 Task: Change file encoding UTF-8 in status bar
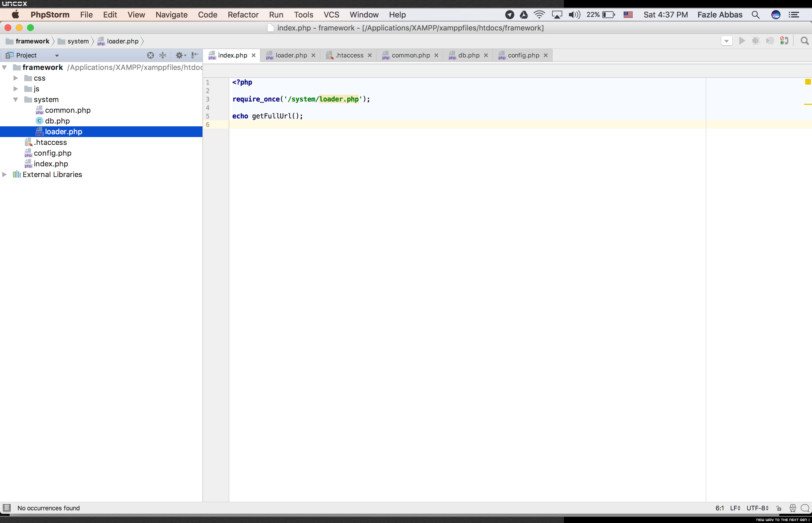click(x=757, y=508)
